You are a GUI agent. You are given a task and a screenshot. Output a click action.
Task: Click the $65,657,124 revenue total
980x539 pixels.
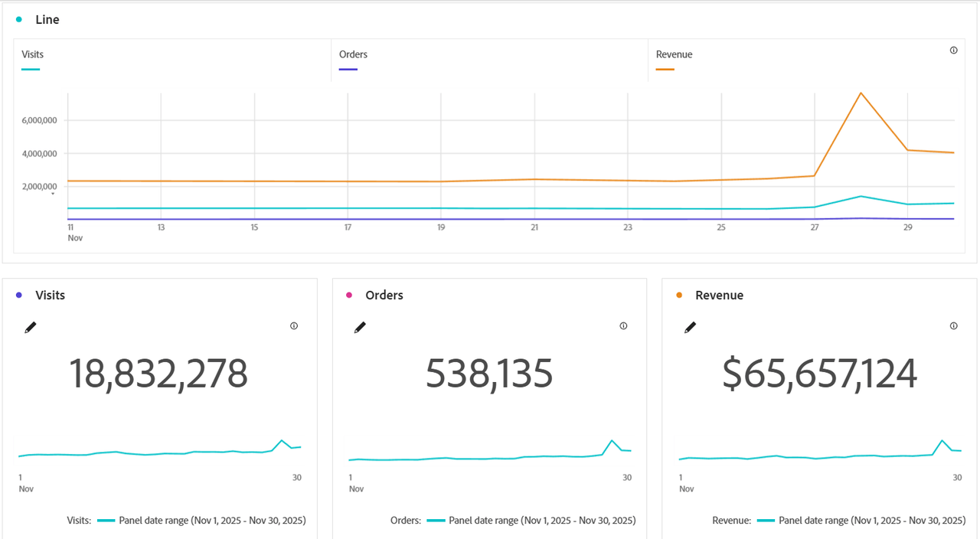(819, 374)
